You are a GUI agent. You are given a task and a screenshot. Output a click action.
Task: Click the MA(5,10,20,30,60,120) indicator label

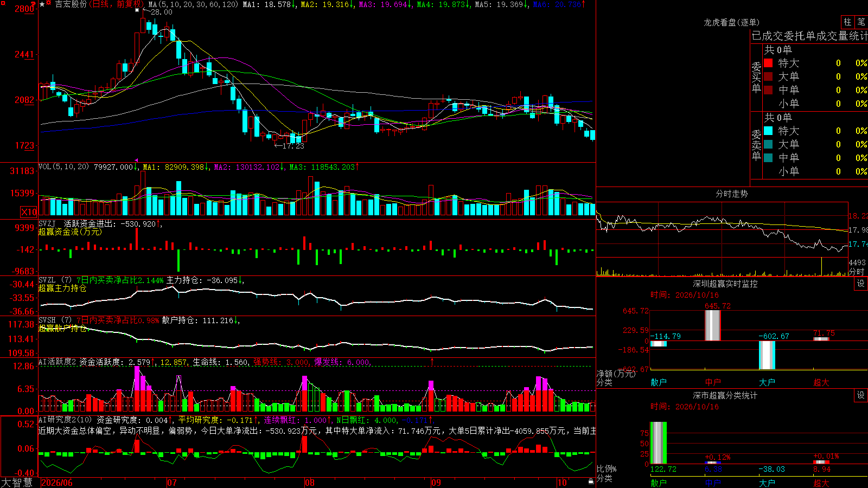pyautogui.click(x=193, y=4)
